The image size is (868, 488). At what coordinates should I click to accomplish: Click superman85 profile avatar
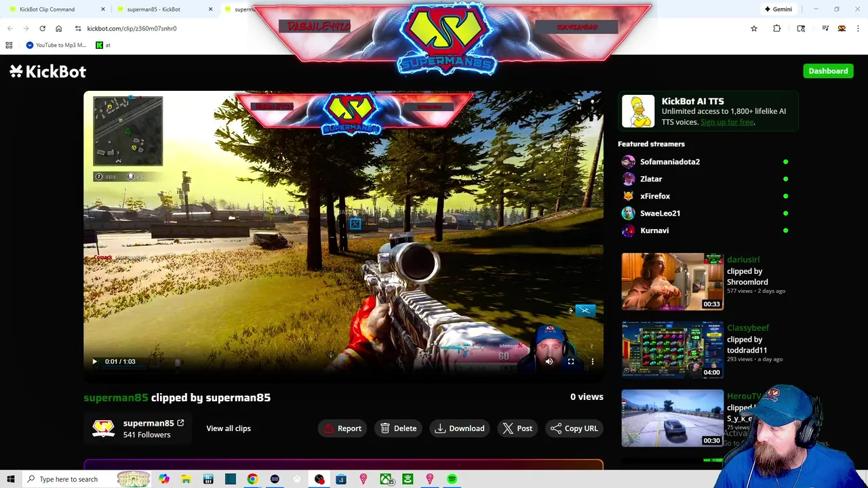[103, 428]
